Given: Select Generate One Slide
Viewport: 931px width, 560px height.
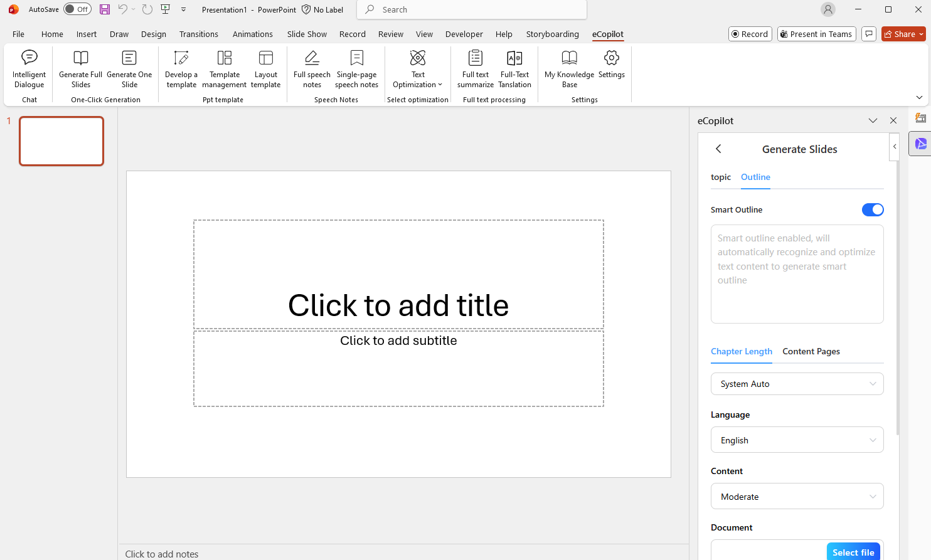Looking at the screenshot, I should pyautogui.click(x=129, y=69).
